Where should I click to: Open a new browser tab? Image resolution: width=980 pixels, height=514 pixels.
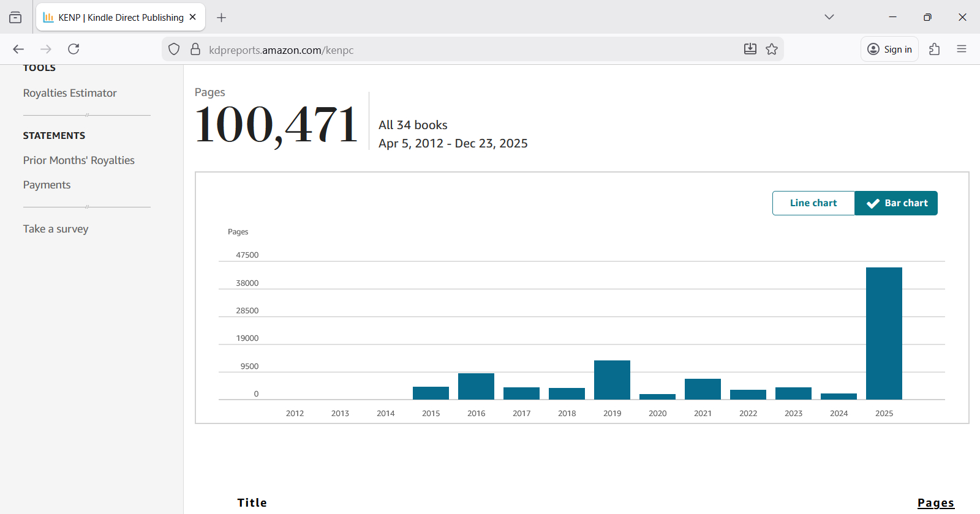click(221, 18)
